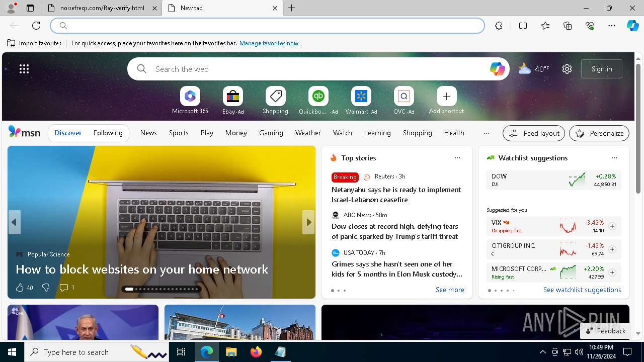Open the Quickbooks shortcut tile
This screenshot has height=362, width=644.
coord(318,101)
